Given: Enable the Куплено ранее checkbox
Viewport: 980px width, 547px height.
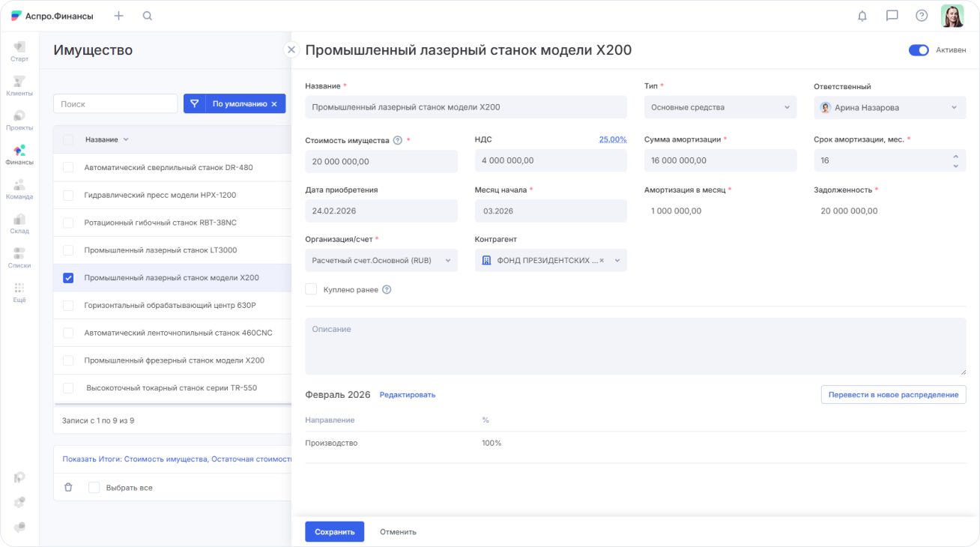Looking at the screenshot, I should pyautogui.click(x=311, y=289).
